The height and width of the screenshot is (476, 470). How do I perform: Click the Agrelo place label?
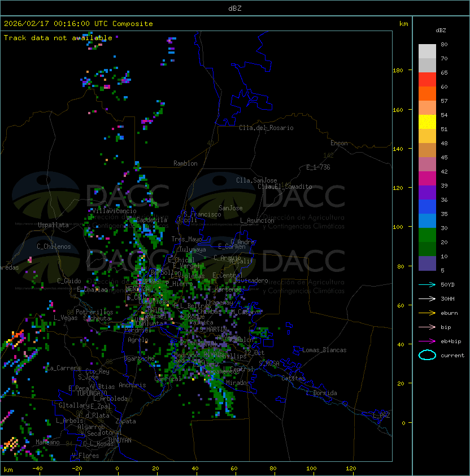click(138, 340)
